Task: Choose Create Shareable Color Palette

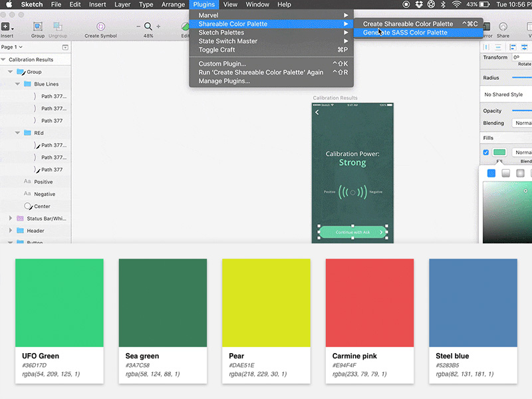Action: point(418,24)
